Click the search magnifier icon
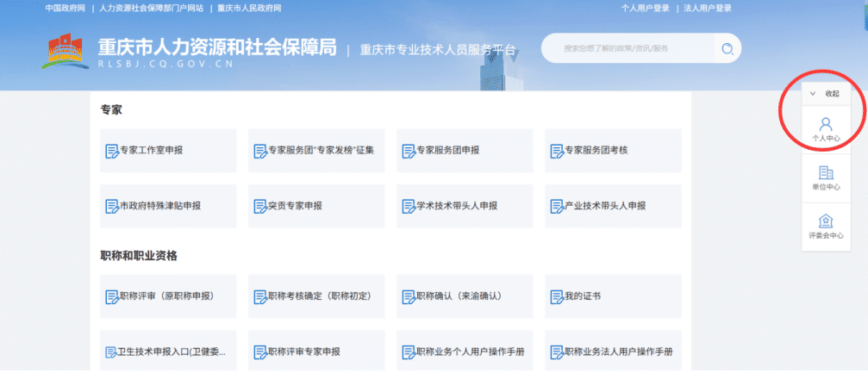The height and width of the screenshot is (373, 868). pyautogui.click(x=727, y=48)
